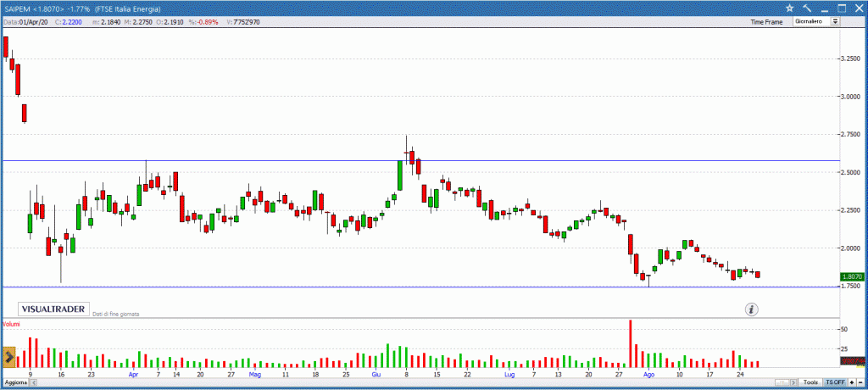The width and height of the screenshot is (868, 390).
Task: Select the lower blue horizontal support line
Action: 420,287
